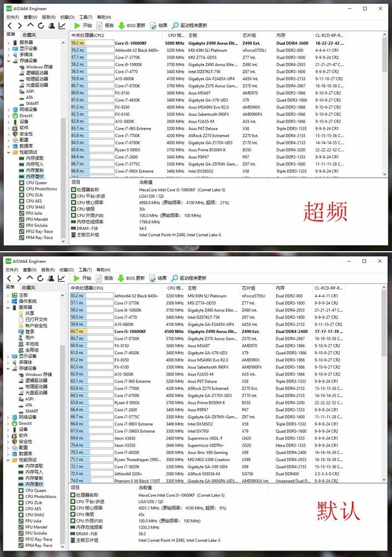This screenshot has width=392, height=557.
Task: Expand 网络设备 node in top window tree
Action: coord(8,109)
